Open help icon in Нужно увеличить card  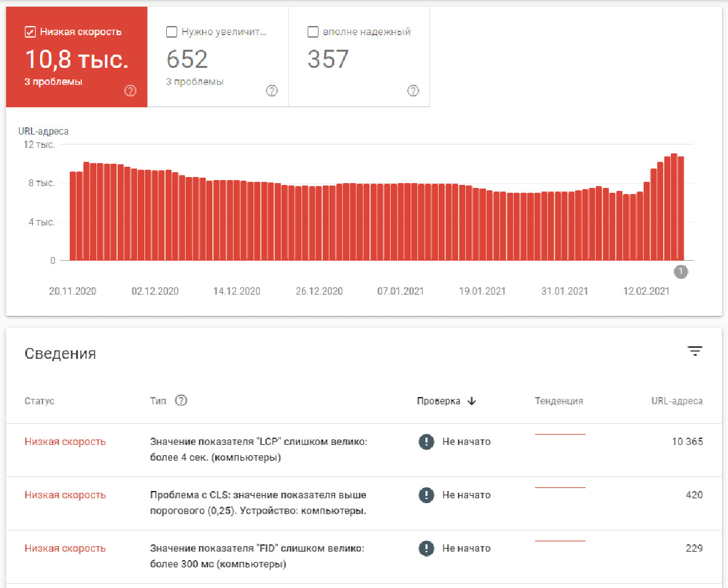point(272,91)
